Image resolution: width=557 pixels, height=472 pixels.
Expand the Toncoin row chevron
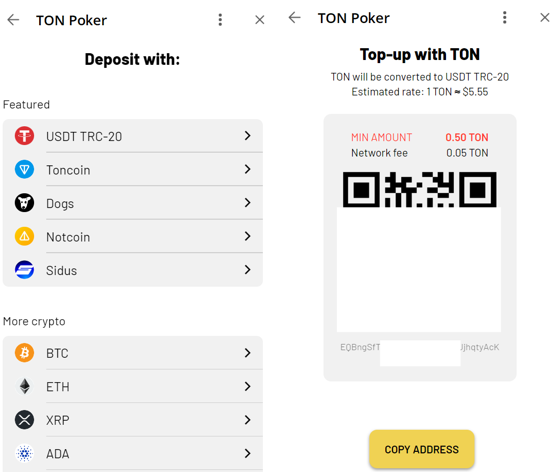248,169
